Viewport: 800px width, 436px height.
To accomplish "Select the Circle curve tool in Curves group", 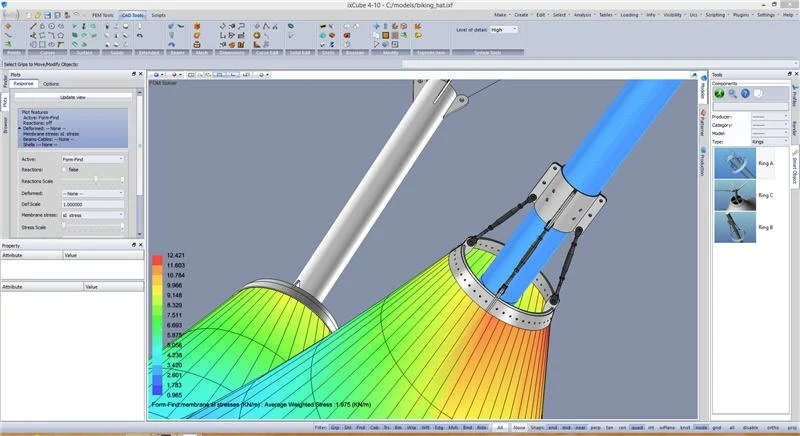I will pyautogui.click(x=52, y=26).
